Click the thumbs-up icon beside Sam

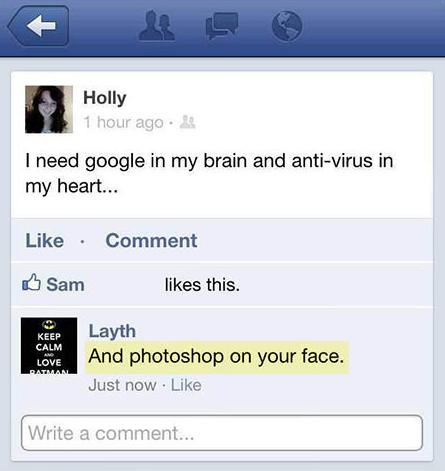(x=32, y=283)
